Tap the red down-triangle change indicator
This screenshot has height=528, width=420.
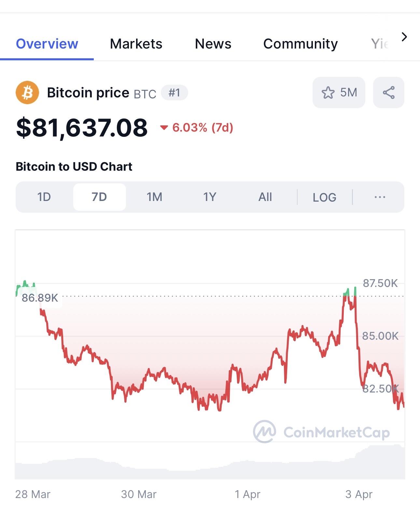tap(164, 128)
